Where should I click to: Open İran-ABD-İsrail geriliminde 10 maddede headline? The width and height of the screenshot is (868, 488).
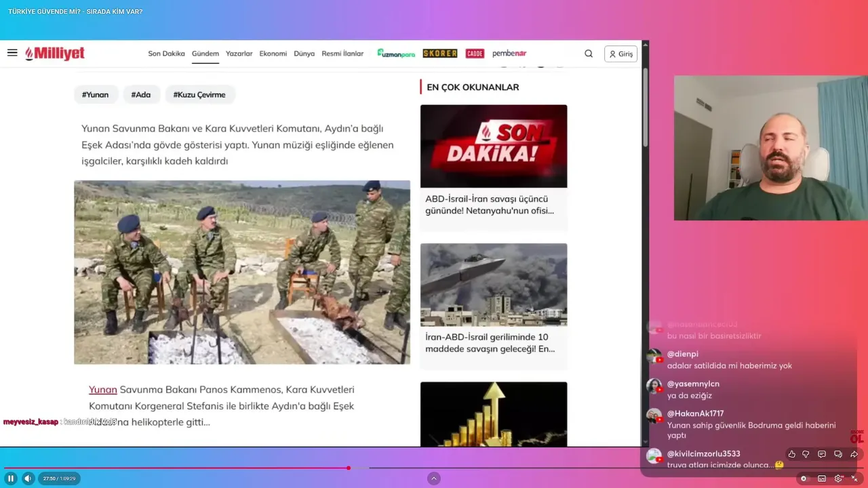point(490,343)
